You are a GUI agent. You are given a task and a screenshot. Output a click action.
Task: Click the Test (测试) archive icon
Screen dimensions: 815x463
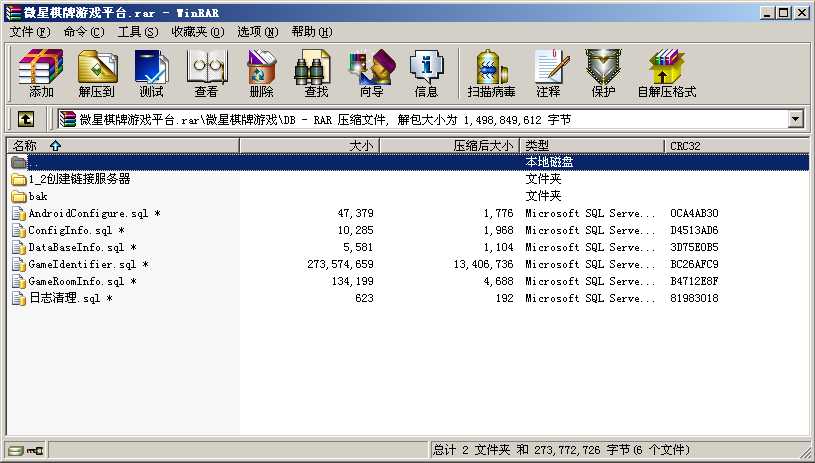pos(151,73)
